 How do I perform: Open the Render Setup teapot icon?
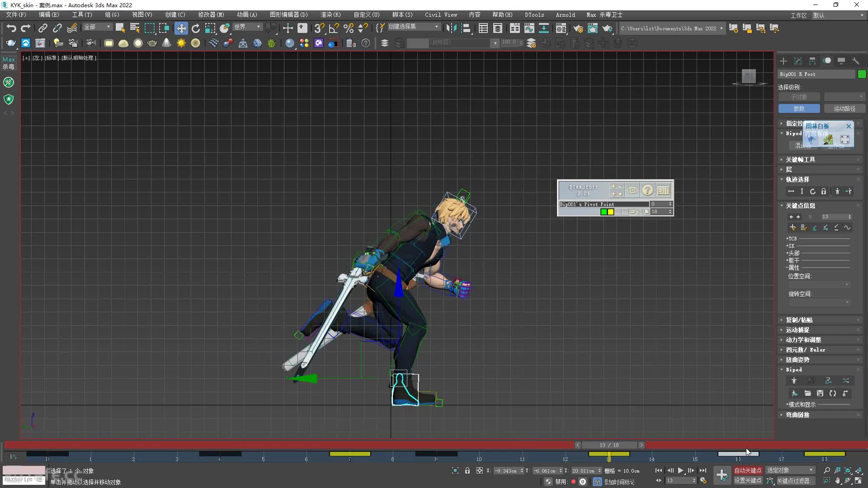coord(578,28)
